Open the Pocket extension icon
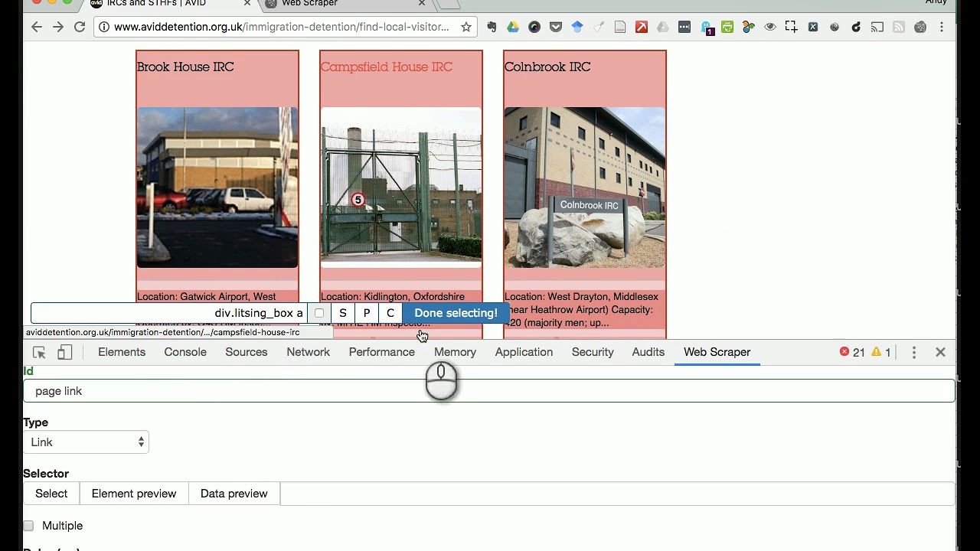The width and height of the screenshot is (980, 551). click(556, 27)
